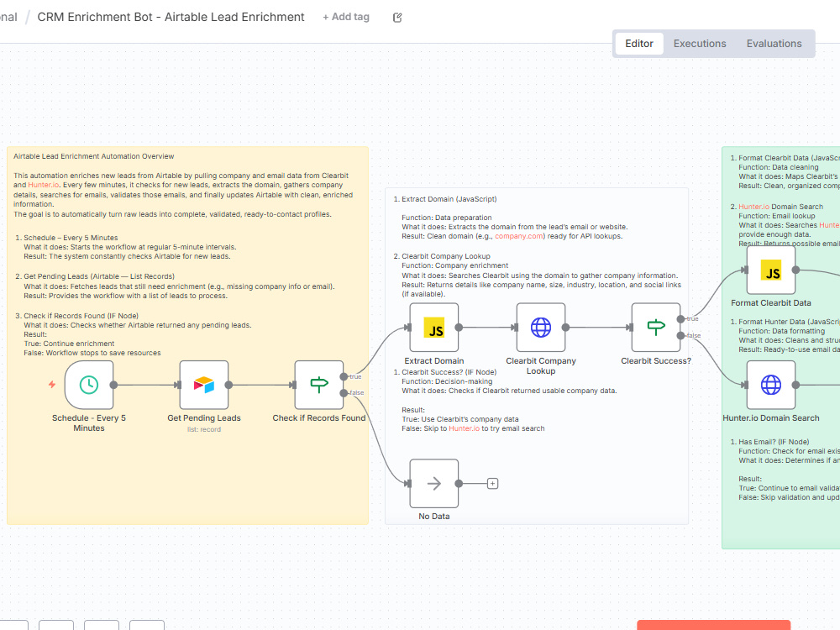Select the Hunter.io Domain Search node
Screen dimensions: 840x630
[771, 385]
